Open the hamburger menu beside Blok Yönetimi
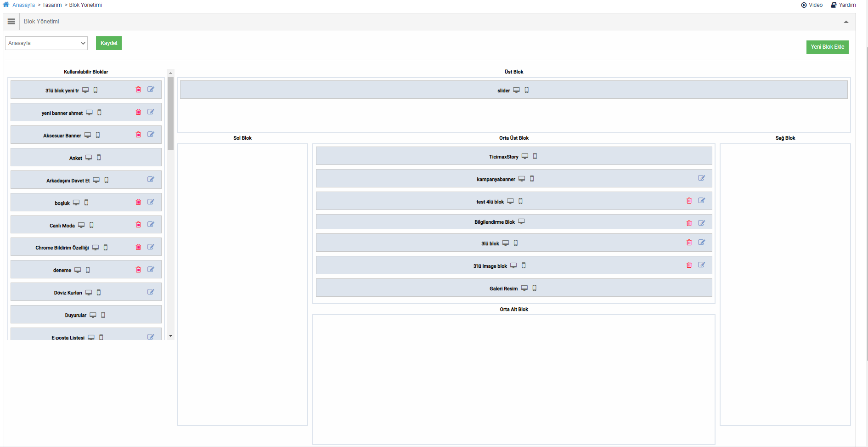This screenshot has height=447, width=868. 11,22
